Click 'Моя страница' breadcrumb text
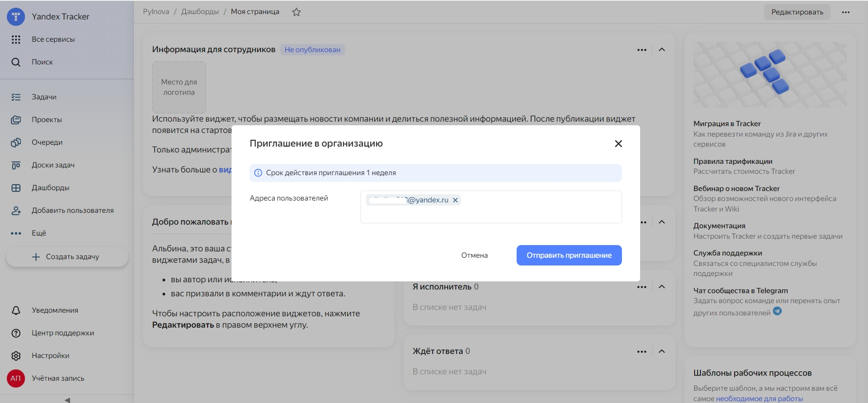Screen dimensions: 868x403 (255, 12)
